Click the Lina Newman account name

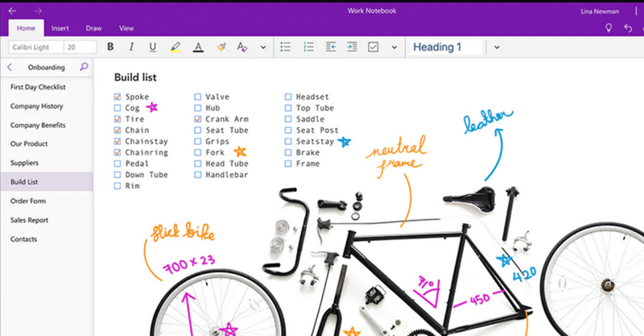pyautogui.click(x=600, y=11)
